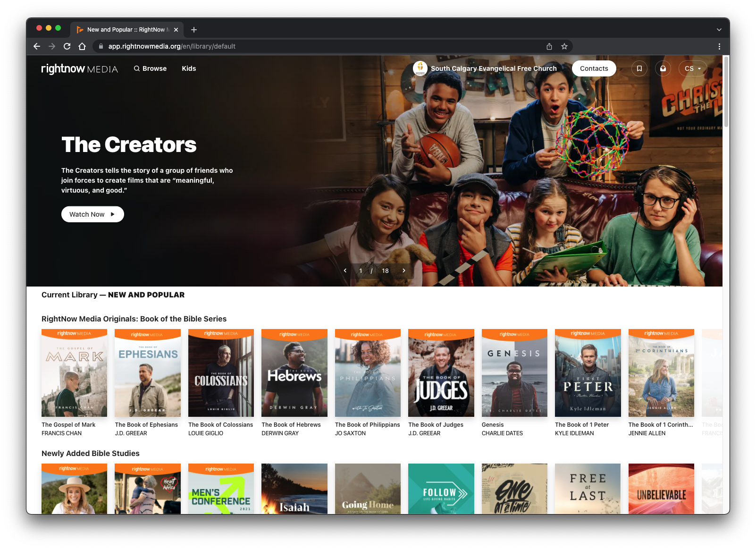
Task: Click the share page icon in address bar
Action: (x=549, y=46)
